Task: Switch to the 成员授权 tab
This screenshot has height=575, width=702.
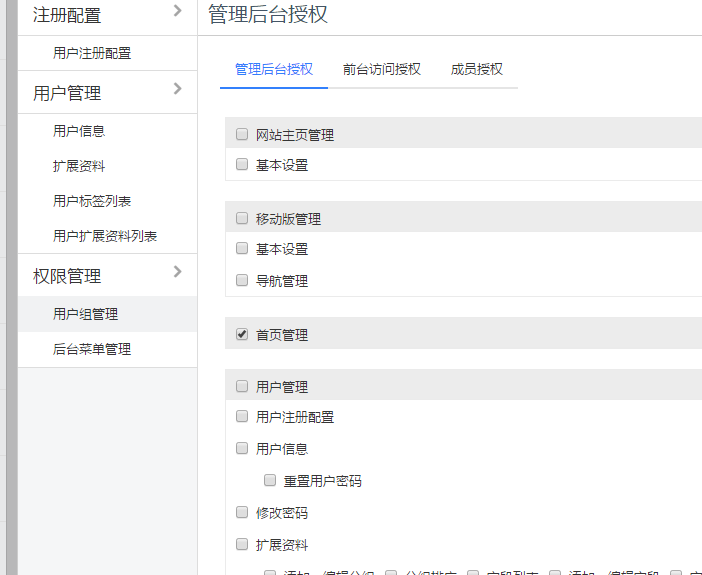Action: coord(476,69)
